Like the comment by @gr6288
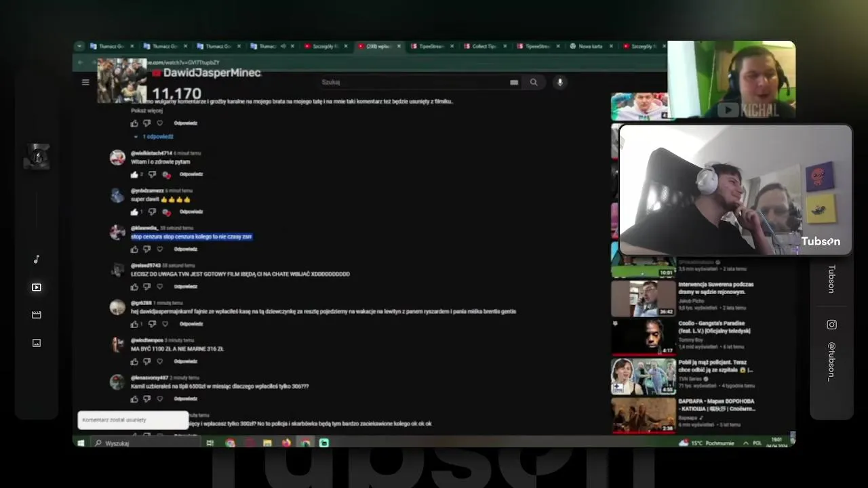 [x=134, y=324]
